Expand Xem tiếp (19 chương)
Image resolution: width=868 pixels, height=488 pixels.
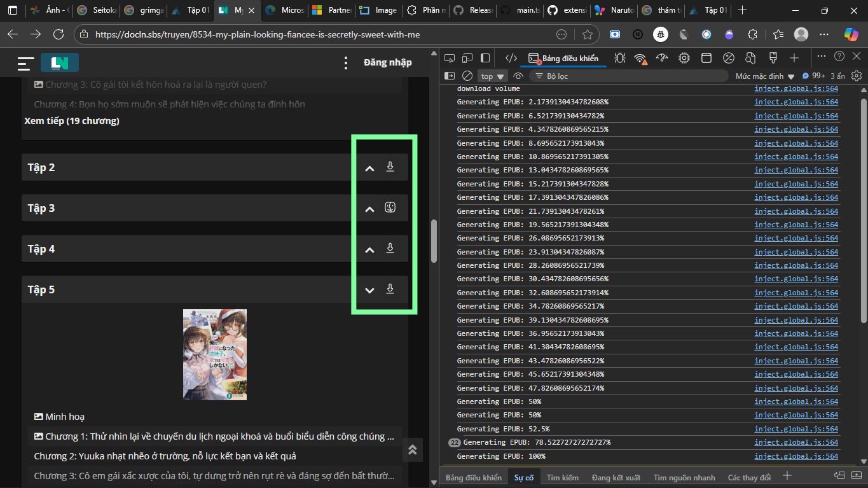(72, 120)
